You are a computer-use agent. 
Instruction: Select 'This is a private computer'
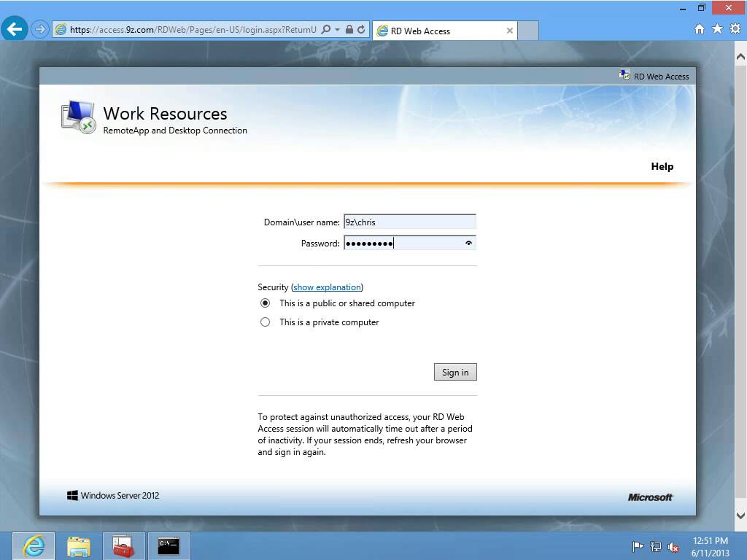(x=265, y=322)
